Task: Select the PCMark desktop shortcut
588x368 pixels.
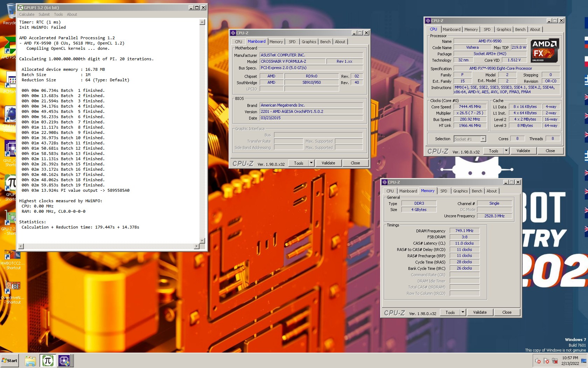Action: (x=10, y=83)
